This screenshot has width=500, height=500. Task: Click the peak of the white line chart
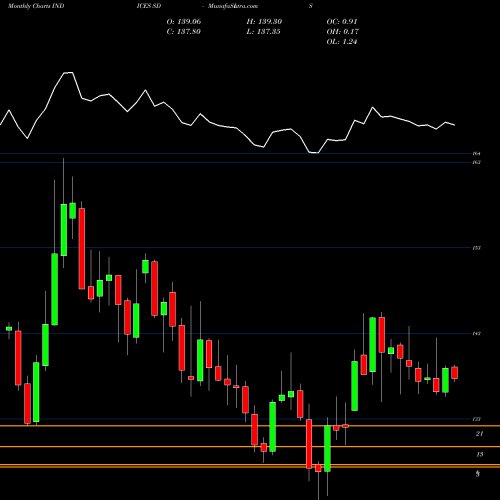[68, 72]
